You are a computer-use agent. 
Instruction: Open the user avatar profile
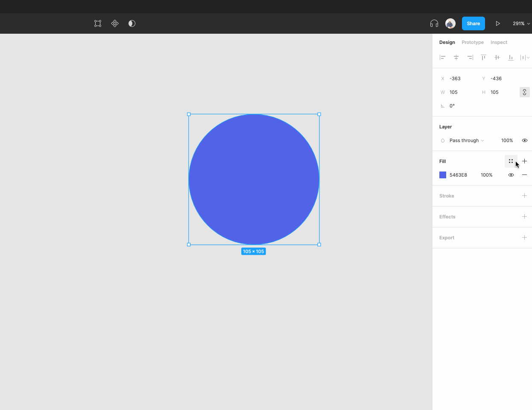click(450, 23)
